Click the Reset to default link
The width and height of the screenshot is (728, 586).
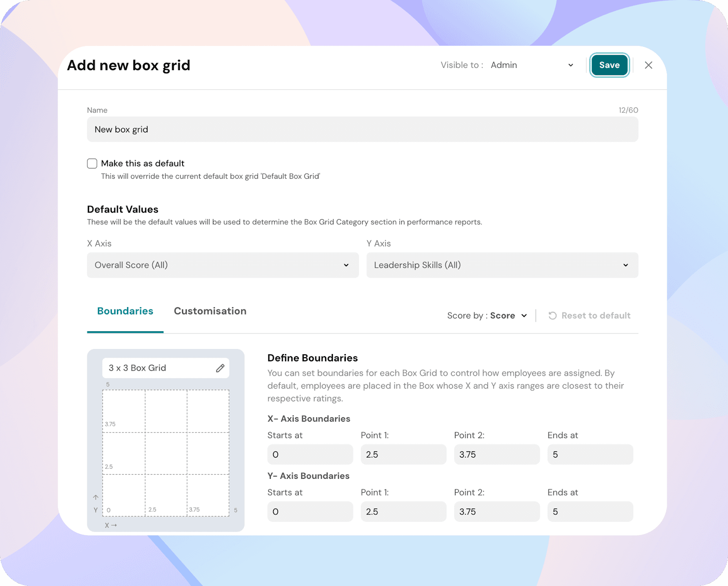596,316
